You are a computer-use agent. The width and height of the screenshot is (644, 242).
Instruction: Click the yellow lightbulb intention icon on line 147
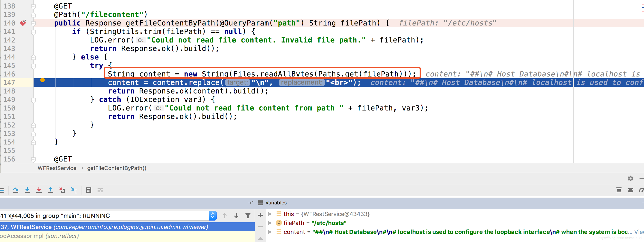point(43,81)
